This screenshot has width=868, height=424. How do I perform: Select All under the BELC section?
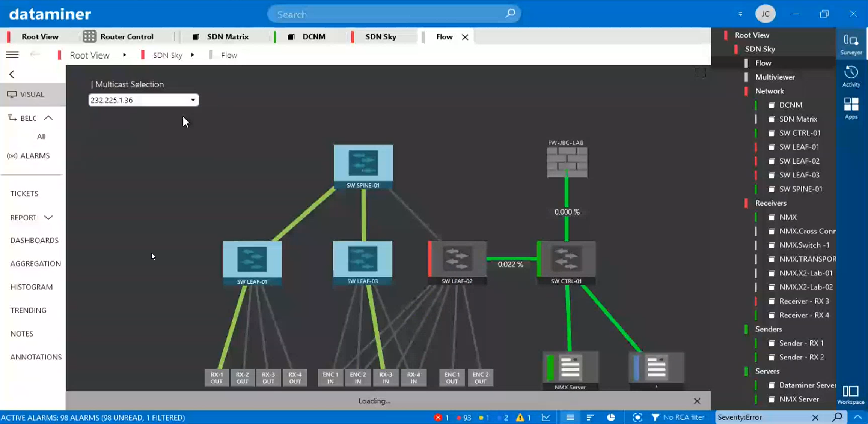click(41, 136)
